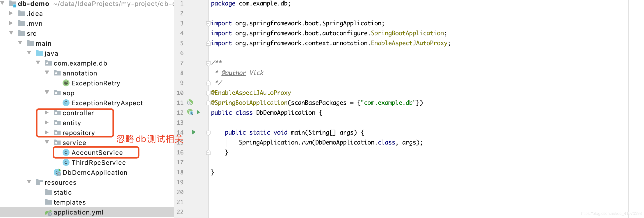The height and width of the screenshot is (218, 644).
Task: Collapse the com.example.db package arrow
Action: pos(38,63)
